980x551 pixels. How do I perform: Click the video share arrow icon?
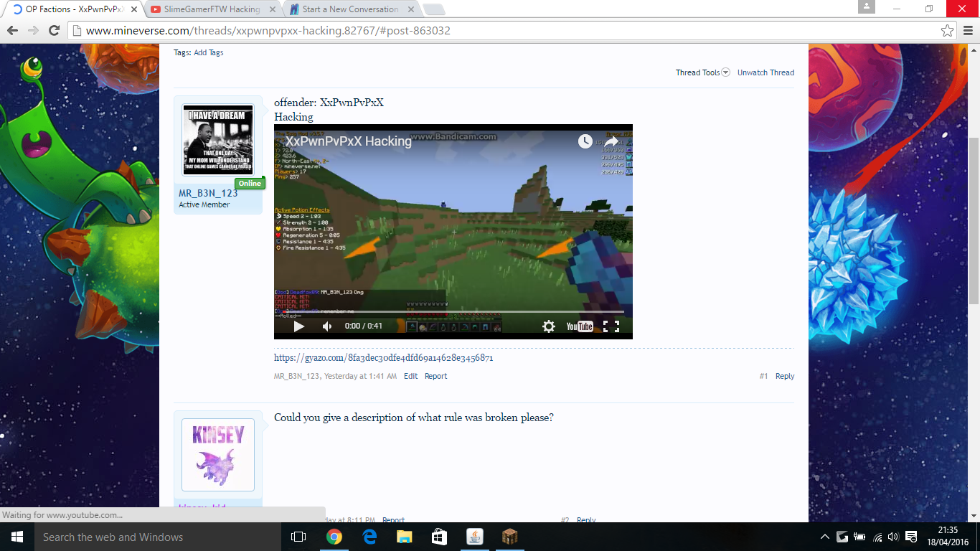tap(611, 141)
